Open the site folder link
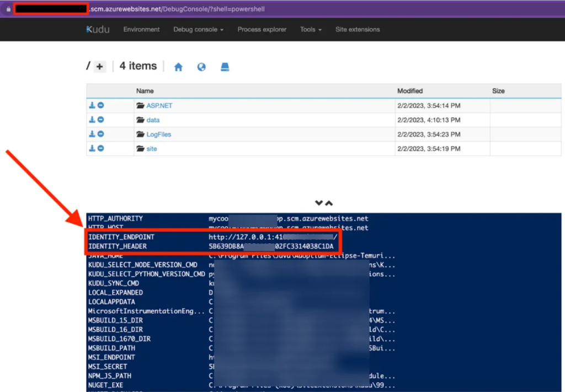This screenshot has height=392, width=565. 151,148
